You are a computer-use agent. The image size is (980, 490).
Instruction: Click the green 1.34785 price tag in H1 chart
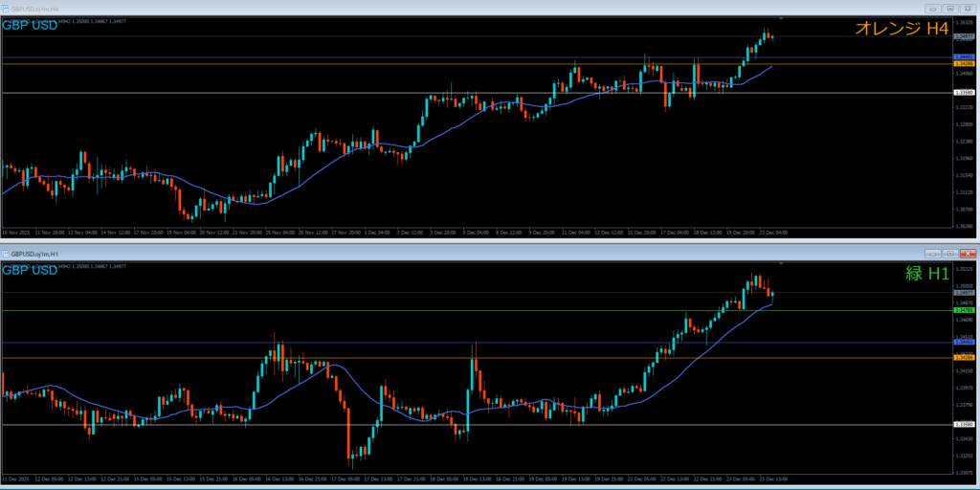[965, 310]
